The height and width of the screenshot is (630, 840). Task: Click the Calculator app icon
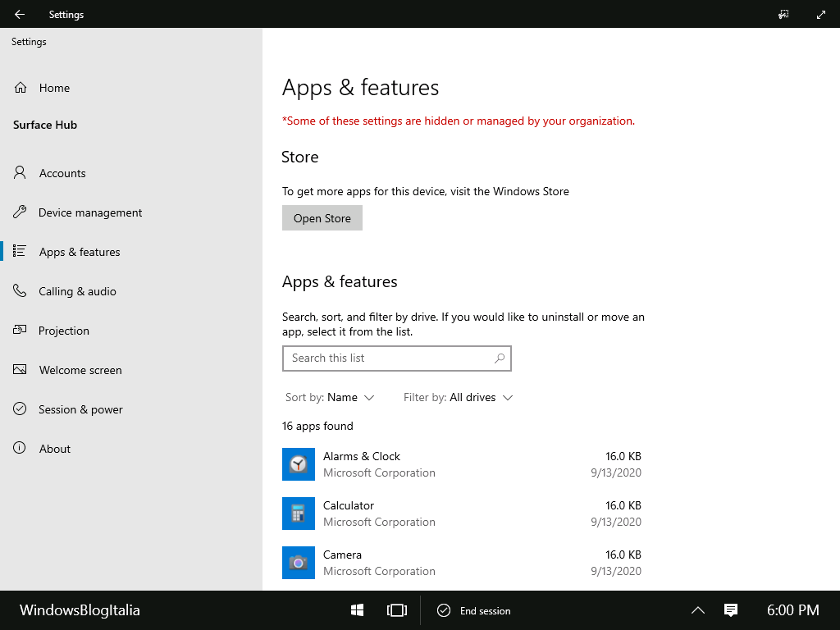click(x=299, y=514)
